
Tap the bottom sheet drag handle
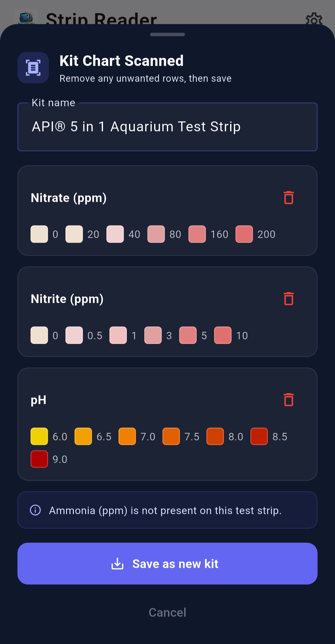pyautogui.click(x=167, y=35)
